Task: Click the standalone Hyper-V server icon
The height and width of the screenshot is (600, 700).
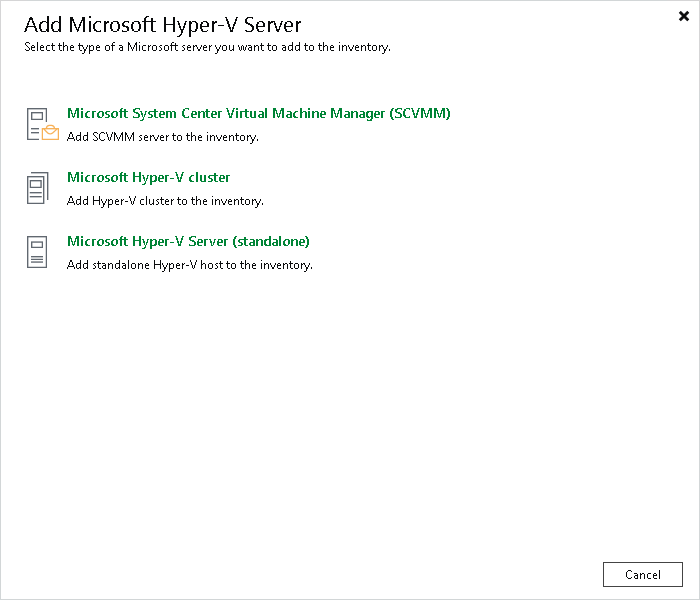Action: 37,252
